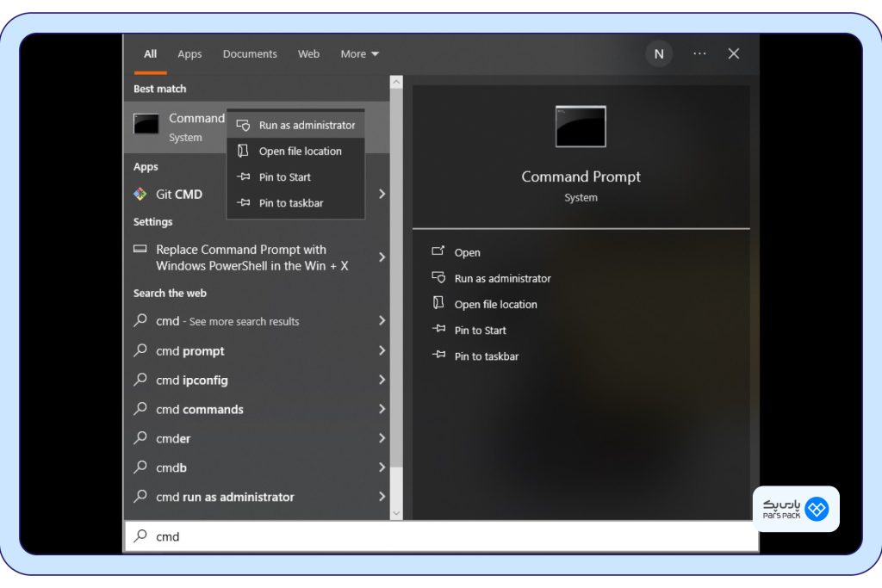
Task: Click the admin shield icon in preview pane
Action: (x=438, y=277)
